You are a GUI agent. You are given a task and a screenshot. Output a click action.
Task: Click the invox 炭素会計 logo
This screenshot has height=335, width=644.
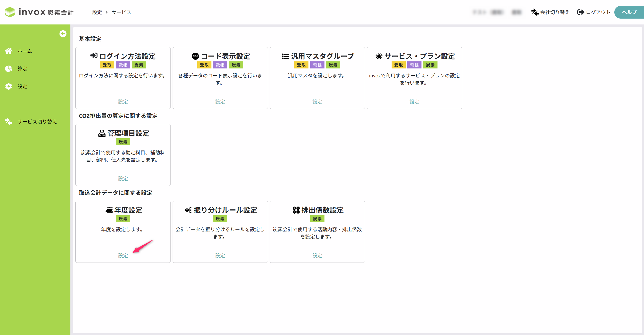(39, 12)
